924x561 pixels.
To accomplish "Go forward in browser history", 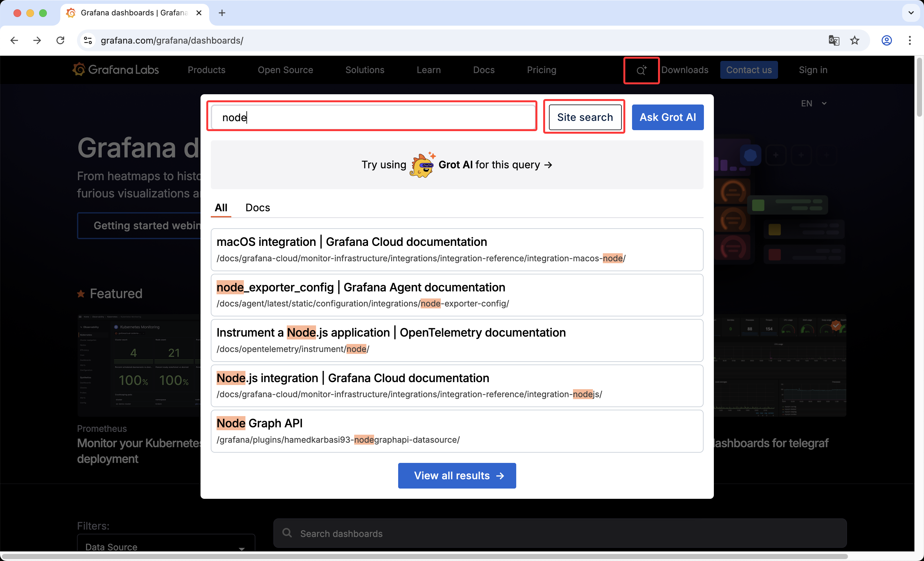I will pyautogui.click(x=37, y=40).
